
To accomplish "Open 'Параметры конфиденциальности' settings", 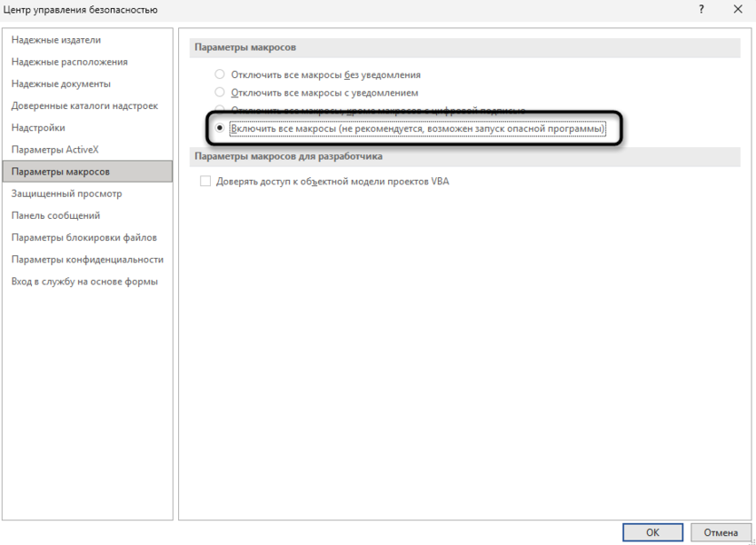I will [x=89, y=259].
